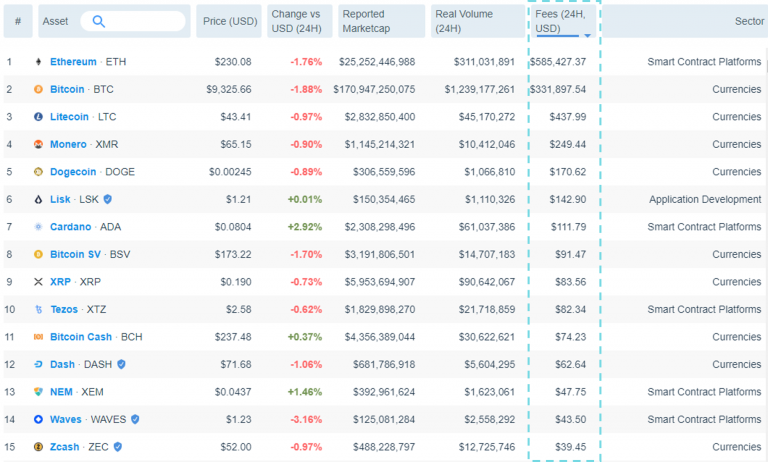Click Dash sector Currencies cell
The width and height of the screenshot is (768, 462).
737,364
